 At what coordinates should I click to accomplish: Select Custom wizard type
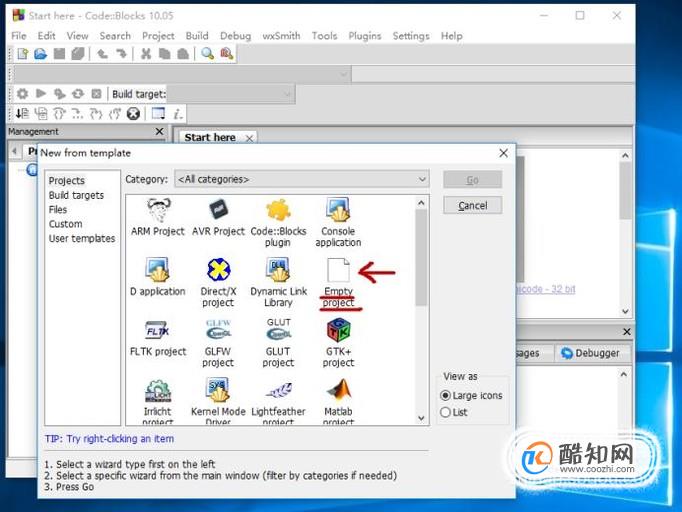65,224
